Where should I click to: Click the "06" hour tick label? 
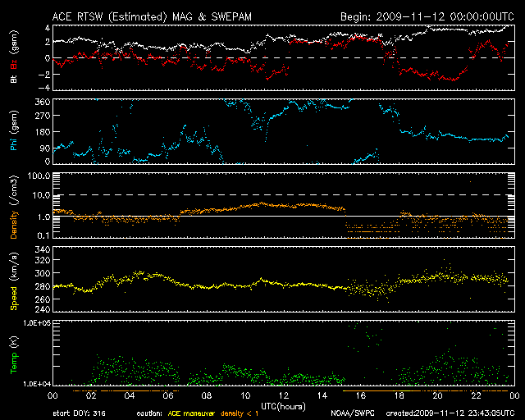pyautogui.click(x=168, y=396)
